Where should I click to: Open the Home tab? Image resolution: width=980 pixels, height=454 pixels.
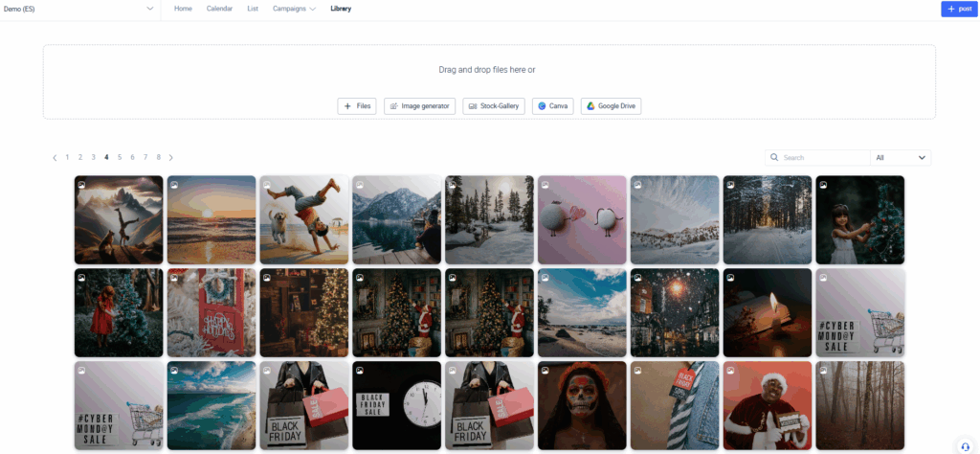coord(183,9)
